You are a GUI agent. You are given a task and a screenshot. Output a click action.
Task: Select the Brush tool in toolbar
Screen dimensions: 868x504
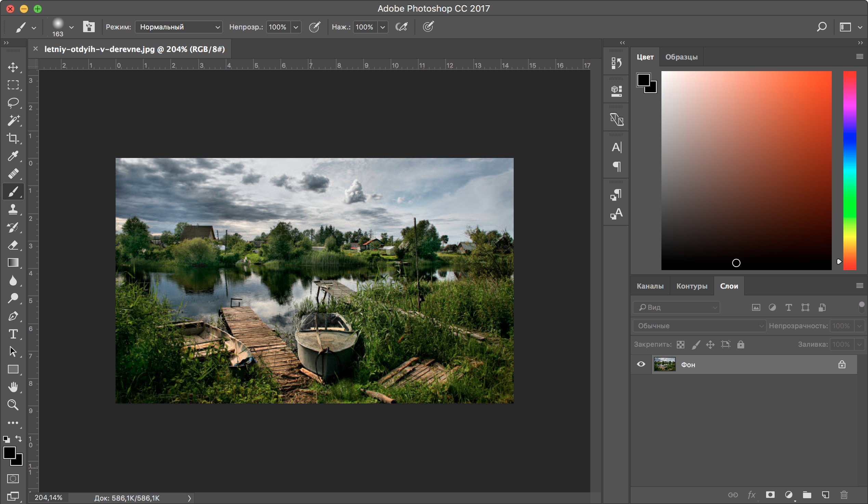[x=13, y=192]
